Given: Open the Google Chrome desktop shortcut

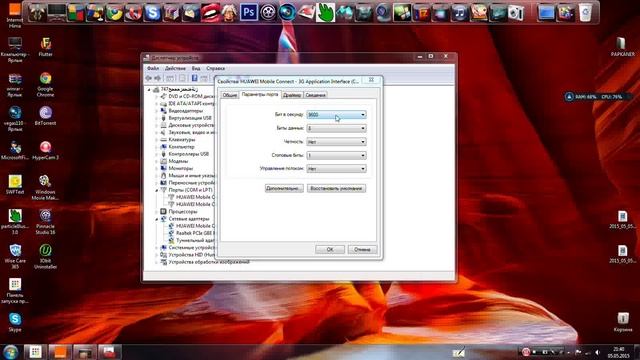Looking at the screenshot, I should click(x=46, y=84).
